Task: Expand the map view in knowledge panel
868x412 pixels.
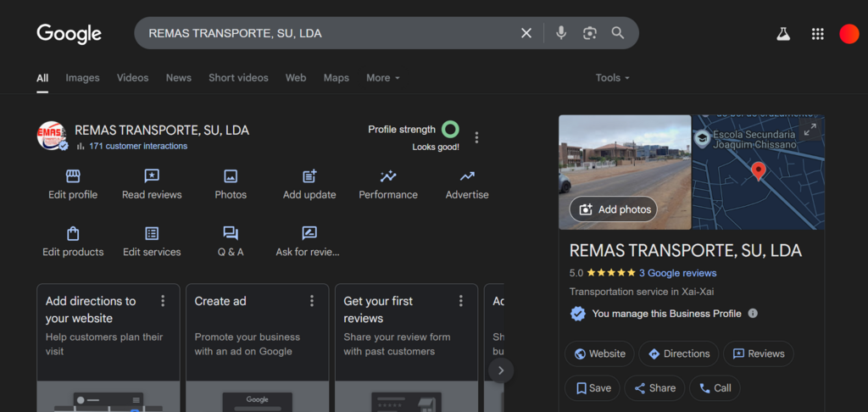Action: (810, 130)
